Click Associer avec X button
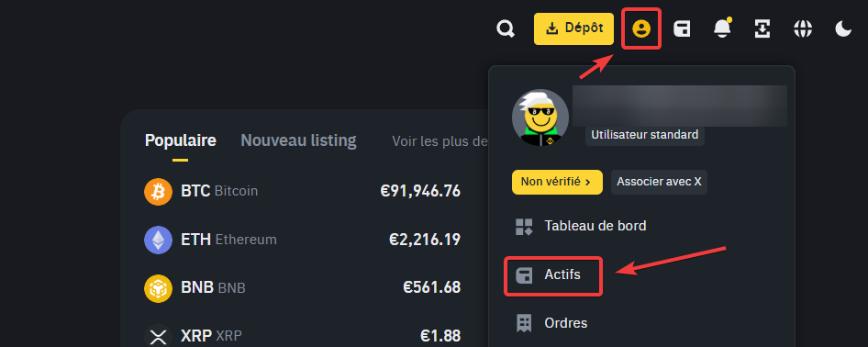868x347 pixels. tap(659, 182)
